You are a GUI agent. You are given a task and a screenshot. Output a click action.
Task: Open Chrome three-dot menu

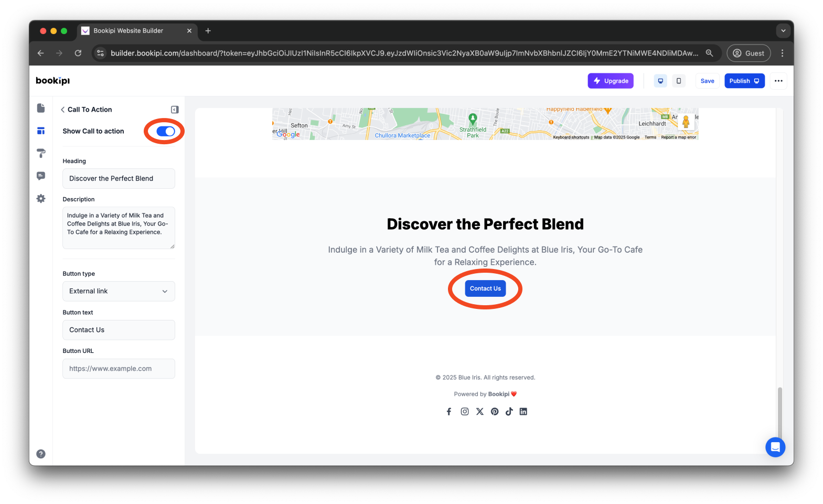pos(782,53)
